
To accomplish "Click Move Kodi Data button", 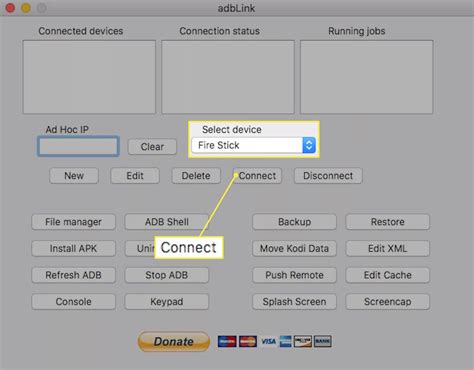I will (x=294, y=249).
